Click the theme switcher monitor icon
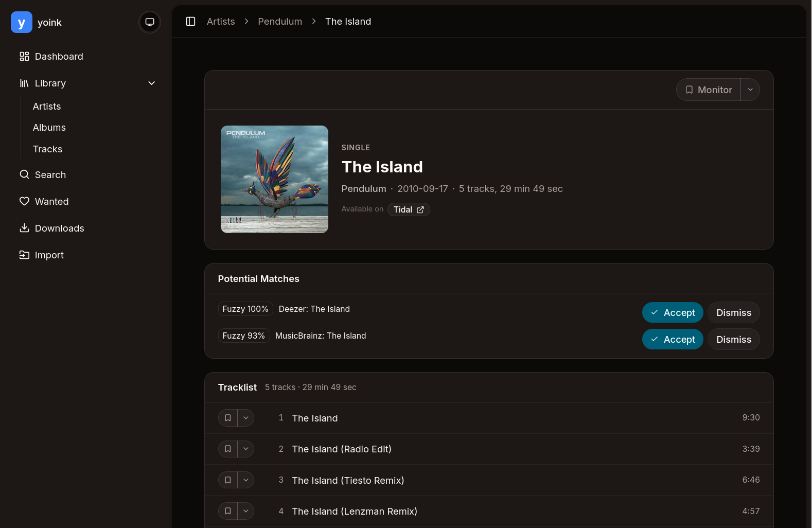The image size is (812, 528). coord(150,22)
